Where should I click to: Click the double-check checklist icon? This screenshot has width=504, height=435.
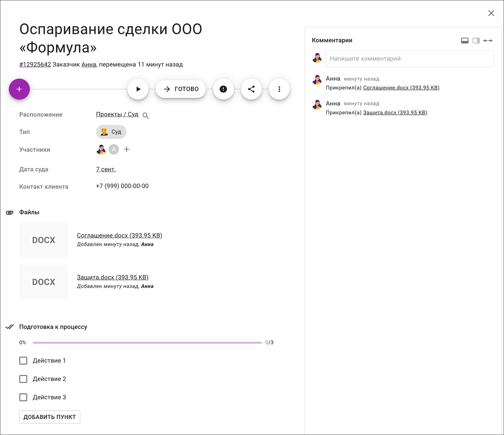(x=10, y=327)
